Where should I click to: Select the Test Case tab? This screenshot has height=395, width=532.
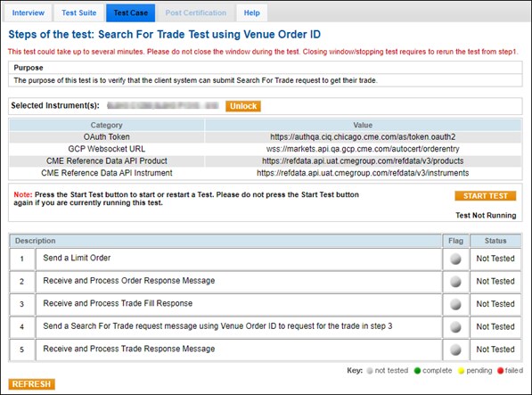point(131,12)
